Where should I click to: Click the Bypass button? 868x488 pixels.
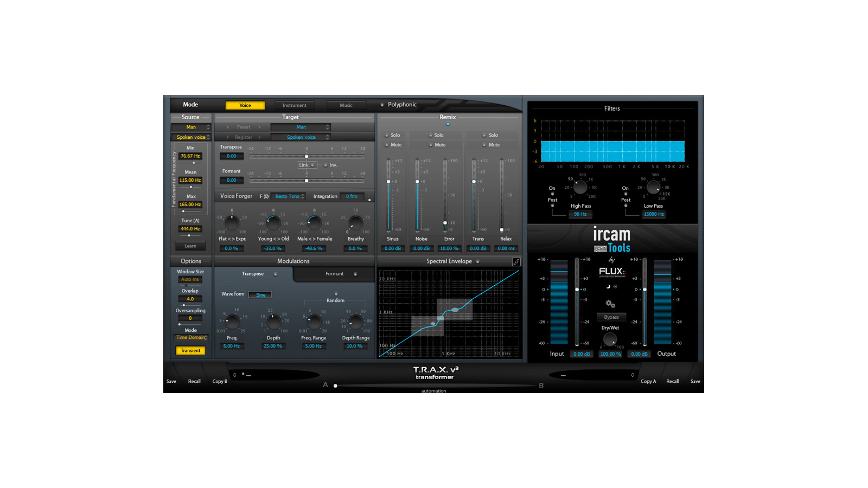click(611, 317)
